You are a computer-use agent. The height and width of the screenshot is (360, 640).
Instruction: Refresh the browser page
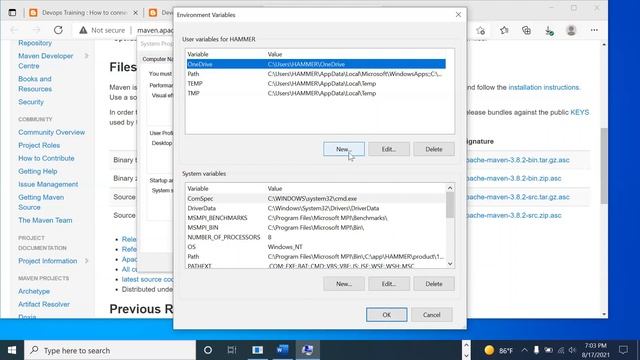(x=58, y=30)
